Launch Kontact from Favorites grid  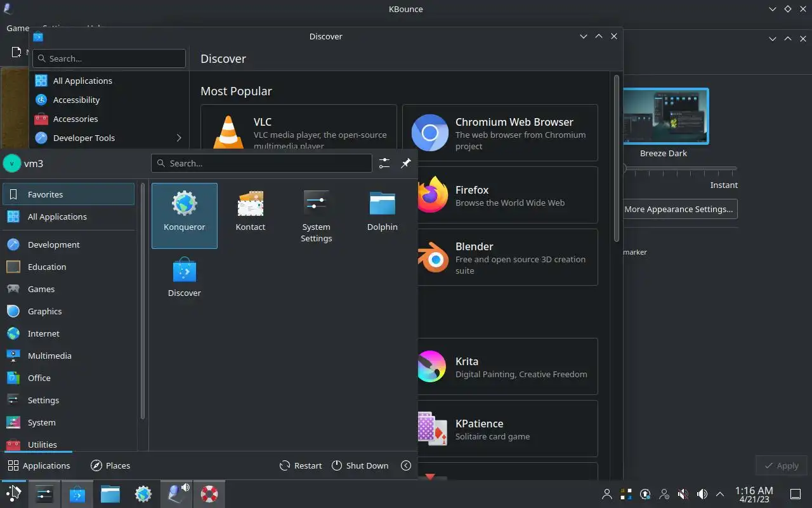tap(251, 216)
